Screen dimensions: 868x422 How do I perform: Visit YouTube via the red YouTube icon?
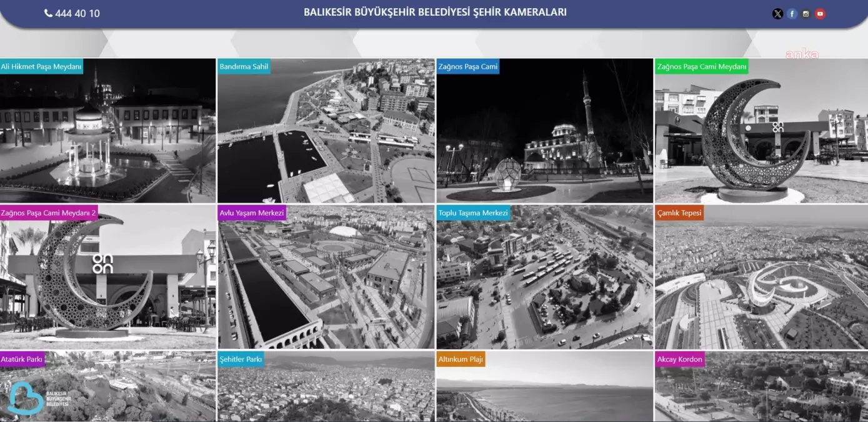821,13
